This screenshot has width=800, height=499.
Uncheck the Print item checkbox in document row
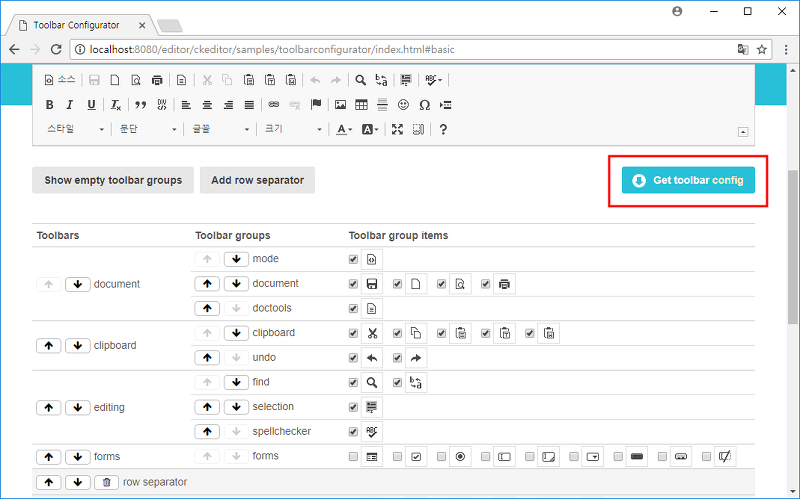(485, 284)
